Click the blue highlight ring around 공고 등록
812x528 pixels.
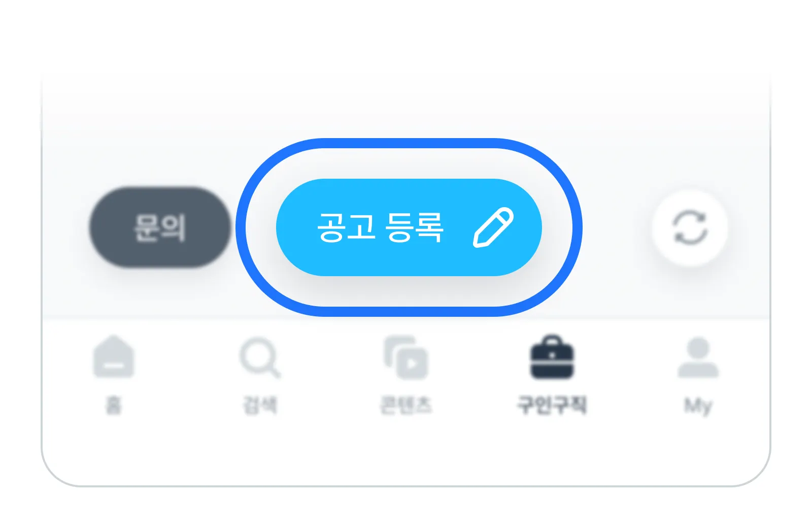click(x=409, y=143)
